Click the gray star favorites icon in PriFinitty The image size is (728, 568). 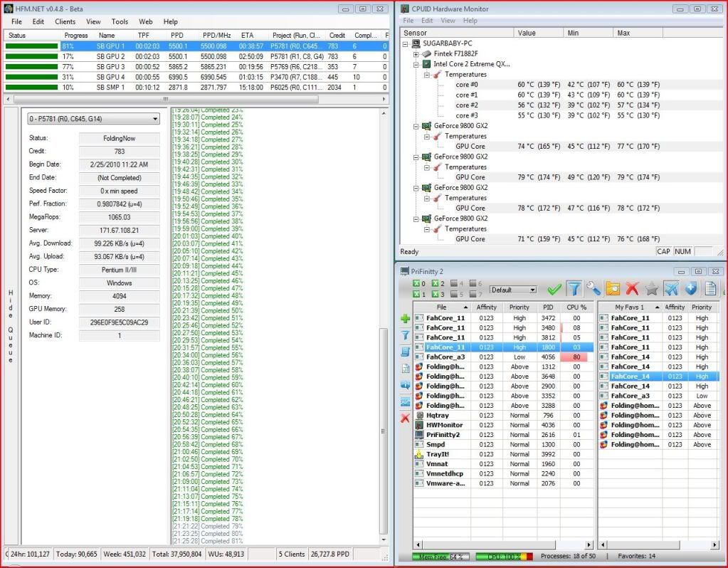(x=651, y=289)
